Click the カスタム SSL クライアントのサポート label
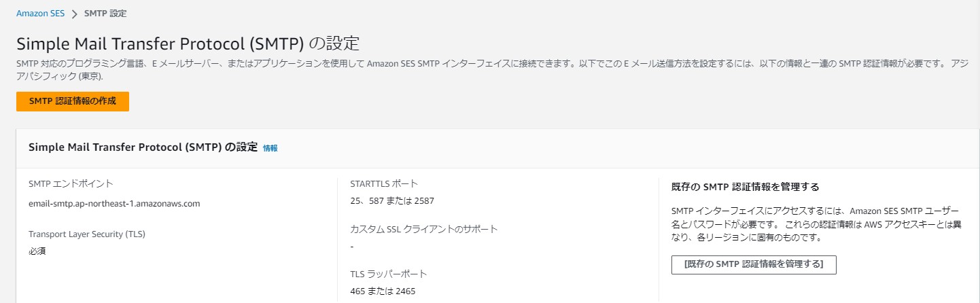Screen dimensions: 980x303 (423, 229)
